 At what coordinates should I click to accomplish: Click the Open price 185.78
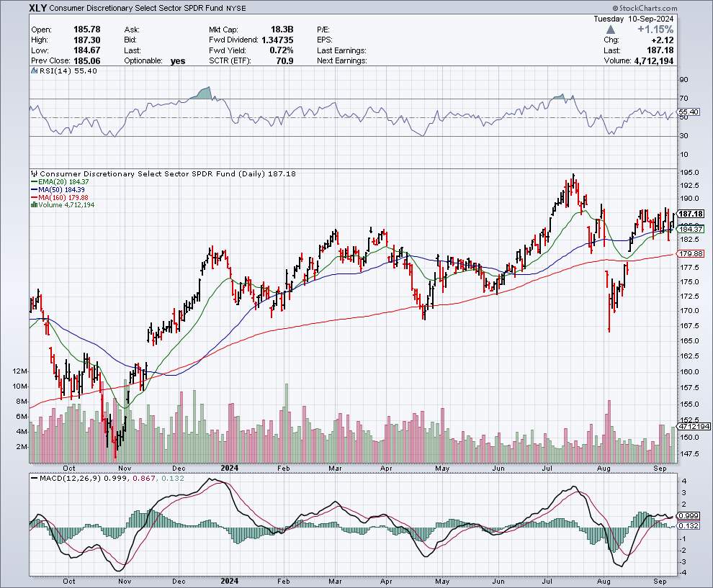click(x=87, y=30)
